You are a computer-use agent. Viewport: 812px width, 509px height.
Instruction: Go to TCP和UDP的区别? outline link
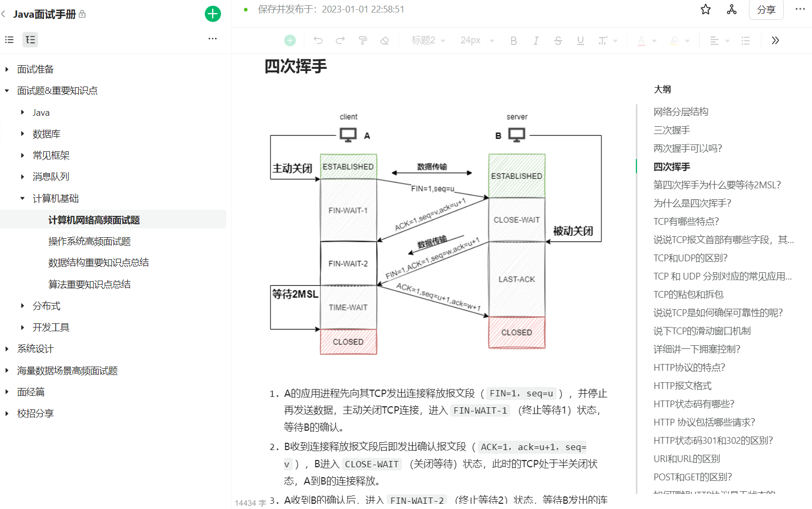click(x=690, y=258)
